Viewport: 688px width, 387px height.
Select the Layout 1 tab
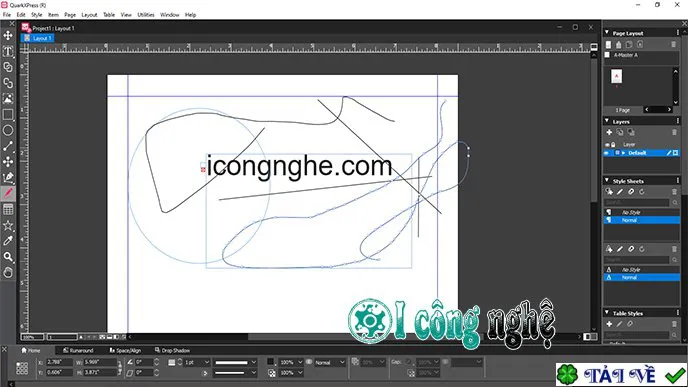[38, 38]
